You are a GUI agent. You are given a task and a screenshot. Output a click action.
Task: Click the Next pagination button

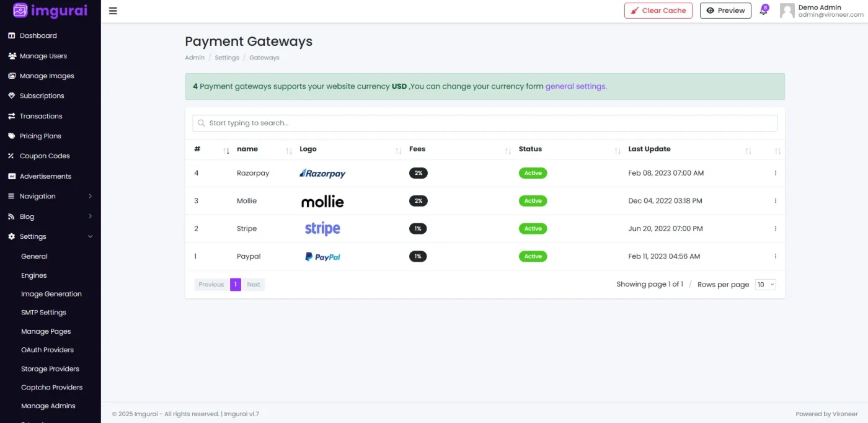[254, 285]
